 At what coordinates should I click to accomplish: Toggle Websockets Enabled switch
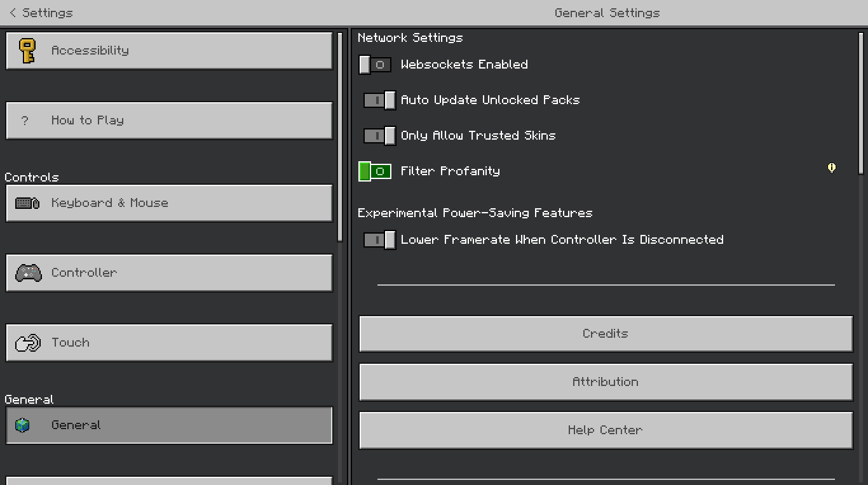point(375,65)
